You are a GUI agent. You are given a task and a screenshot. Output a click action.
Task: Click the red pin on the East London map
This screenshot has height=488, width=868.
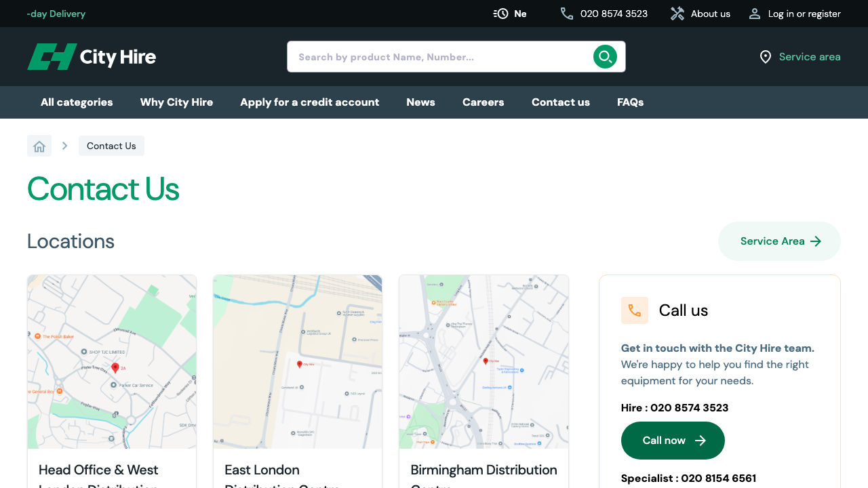299,364
